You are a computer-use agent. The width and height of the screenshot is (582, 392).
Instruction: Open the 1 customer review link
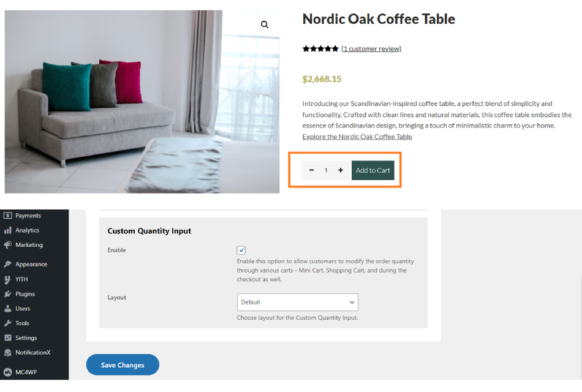point(371,48)
